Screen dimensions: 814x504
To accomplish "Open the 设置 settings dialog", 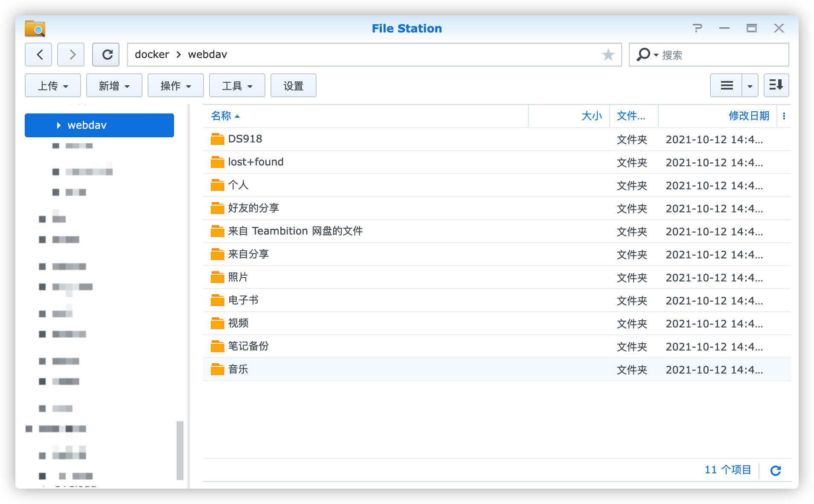I will (x=294, y=86).
